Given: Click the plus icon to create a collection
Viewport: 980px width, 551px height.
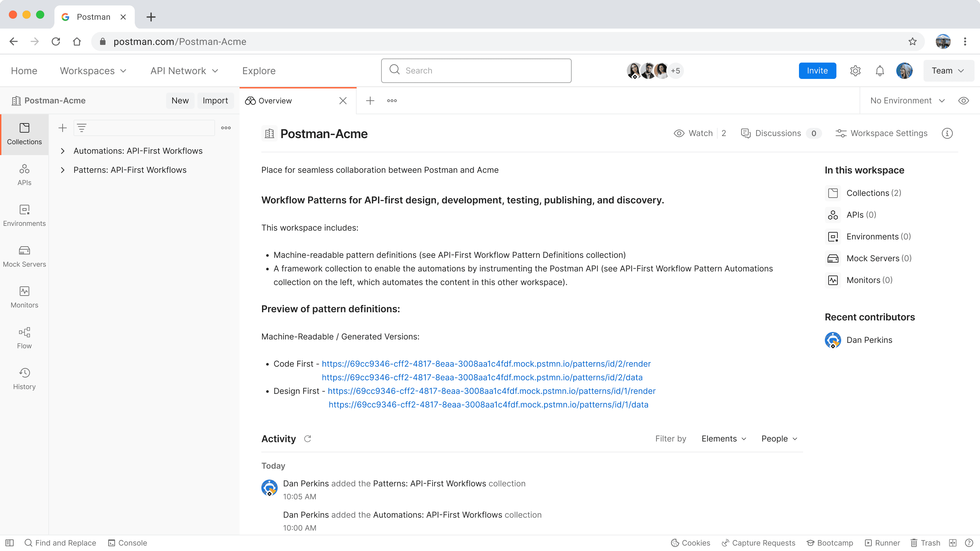Looking at the screenshot, I should pyautogui.click(x=63, y=128).
